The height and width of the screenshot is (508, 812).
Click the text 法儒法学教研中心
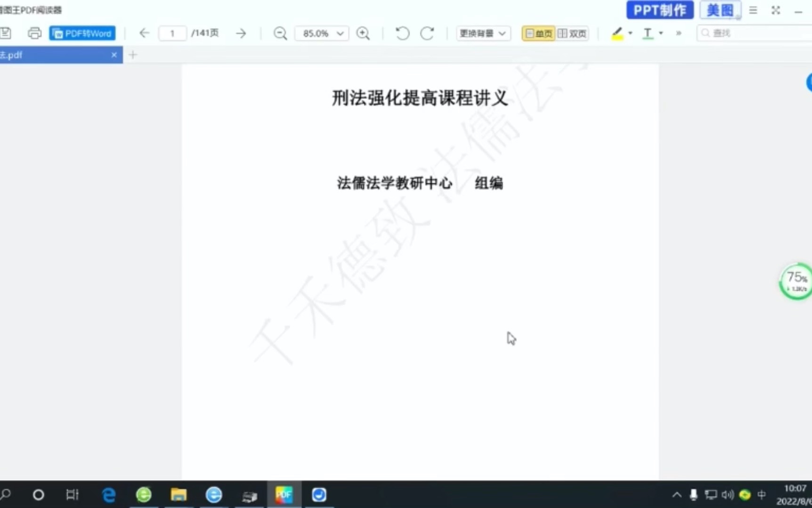coord(395,183)
